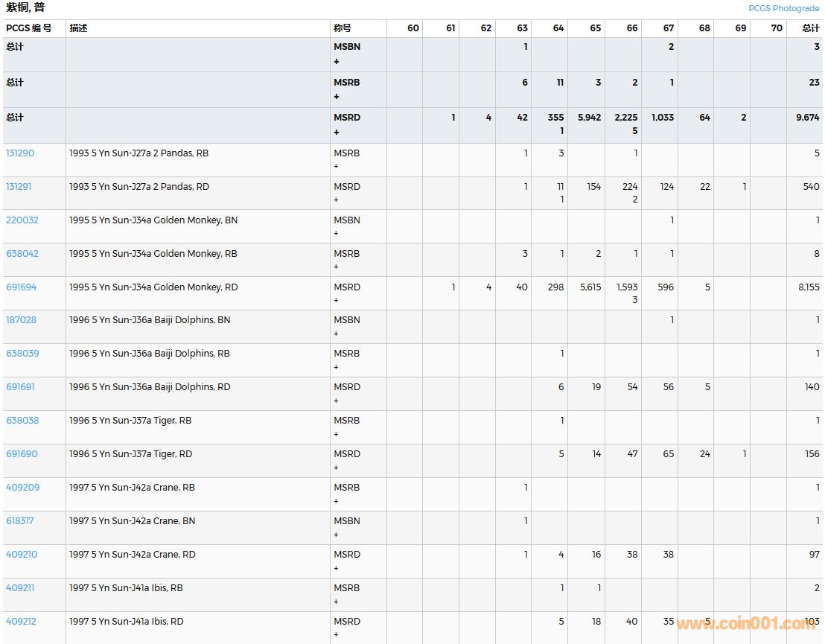Open PCGS number 691690 Tiger RD
Viewport: 825px width, 644px height.
tap(22, 454)
